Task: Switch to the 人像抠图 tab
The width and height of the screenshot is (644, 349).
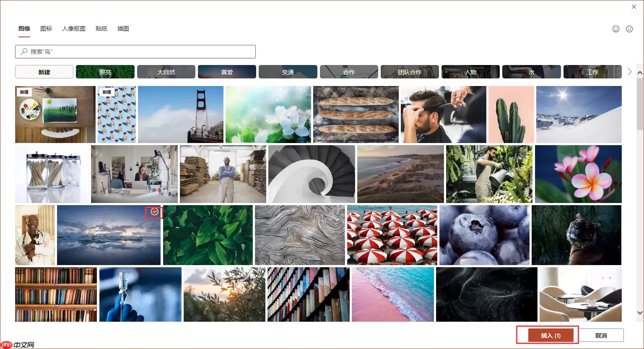Action: 74,29
